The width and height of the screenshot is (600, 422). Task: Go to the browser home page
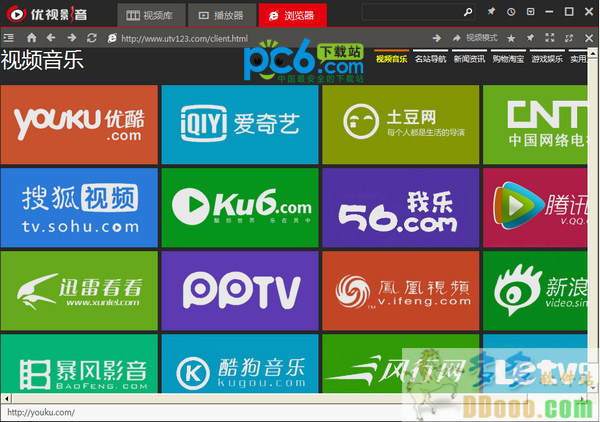click(31, 38)
